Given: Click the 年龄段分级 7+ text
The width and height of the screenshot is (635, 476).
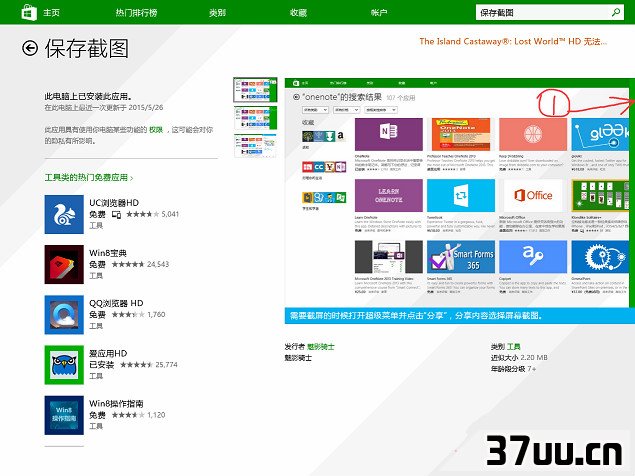Looking at the screenshot, I should 514,369.
